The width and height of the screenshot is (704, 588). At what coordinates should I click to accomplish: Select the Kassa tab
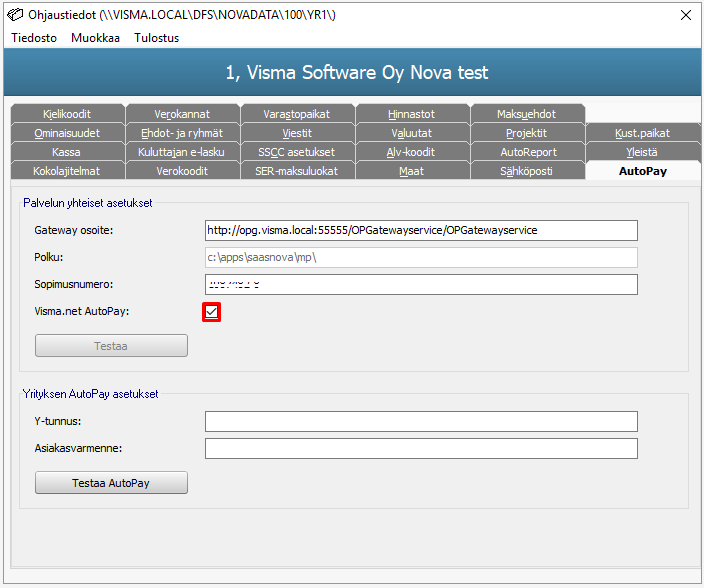point(67,152)
